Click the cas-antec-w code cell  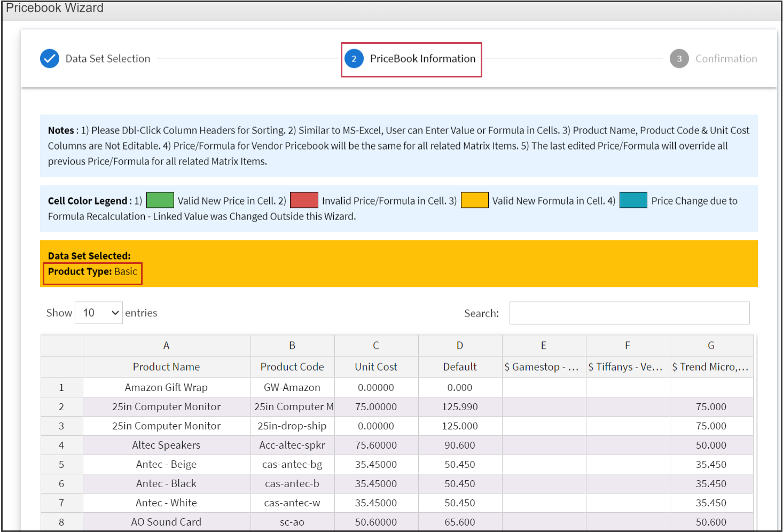(x=292, y=503)
